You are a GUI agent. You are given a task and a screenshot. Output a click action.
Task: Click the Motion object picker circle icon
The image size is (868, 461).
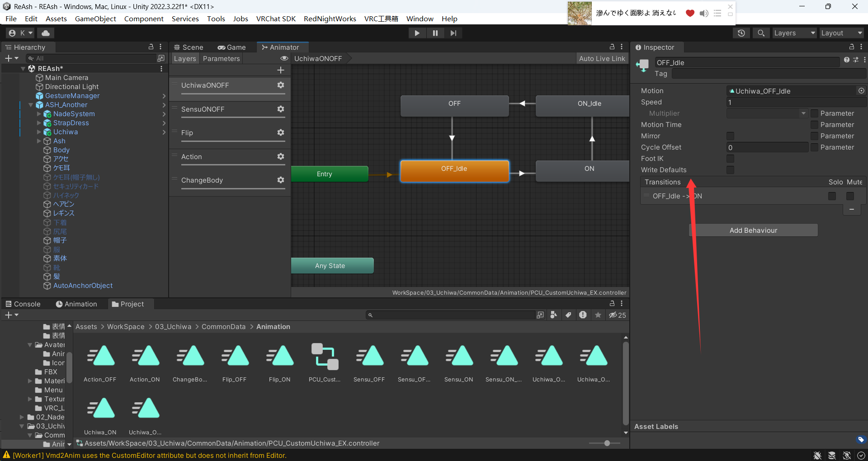tap(861, 91)
